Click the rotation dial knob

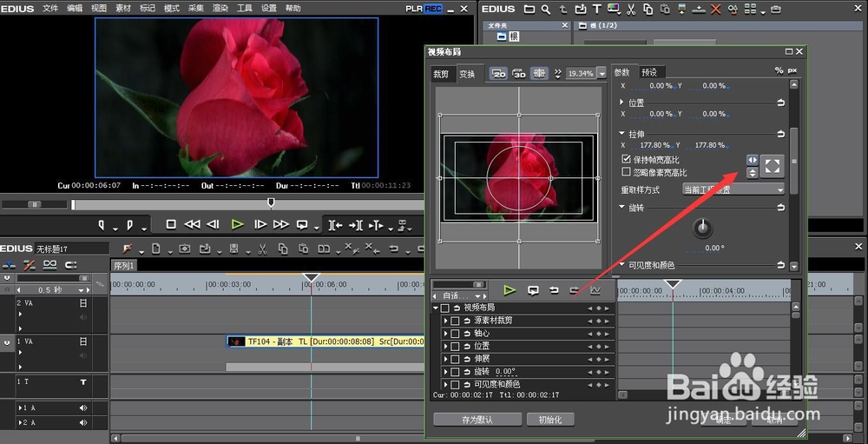702,228
